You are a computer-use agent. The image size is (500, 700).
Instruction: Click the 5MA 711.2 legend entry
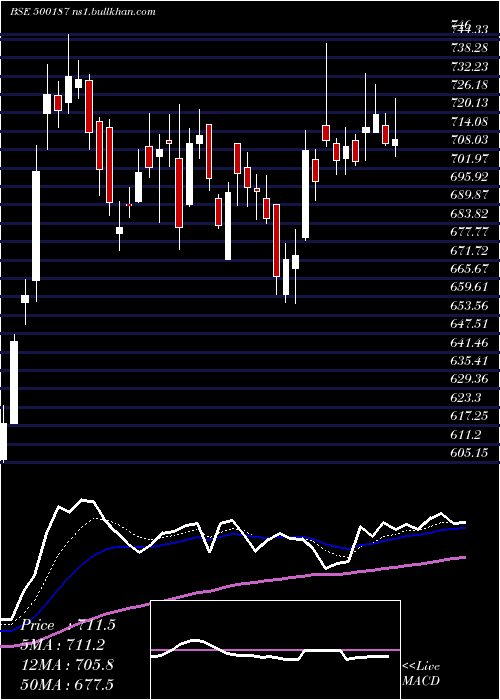click(x=63, y=645)
